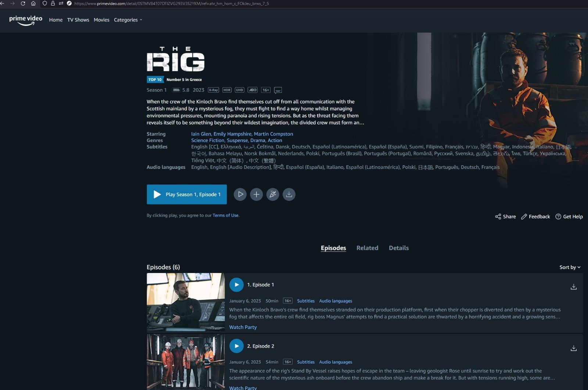Open Terms of Use link
The image size is (588, 390).
point(225,215)
